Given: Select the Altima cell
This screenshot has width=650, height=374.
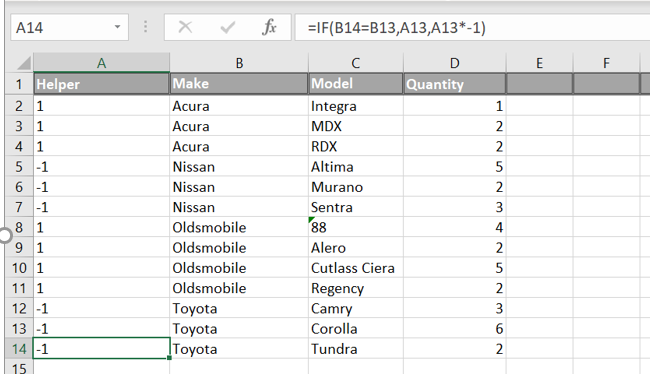Looking at the screenshot, I should [356, 167].
